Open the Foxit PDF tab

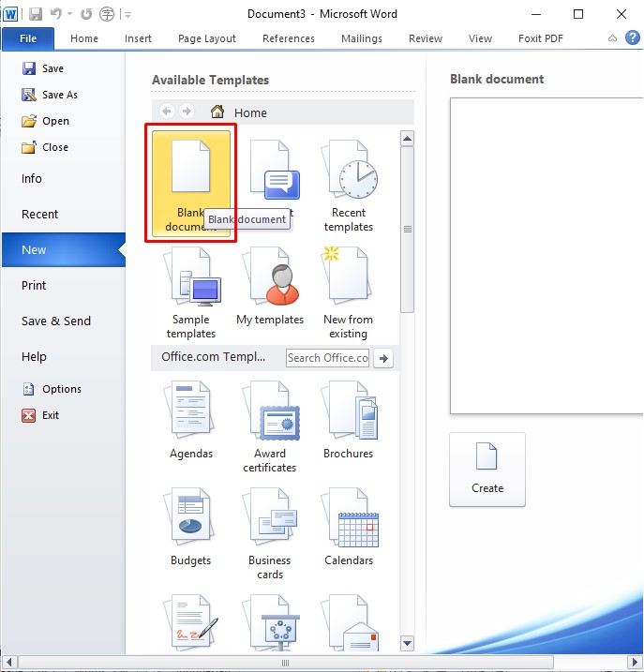(541, 38)
